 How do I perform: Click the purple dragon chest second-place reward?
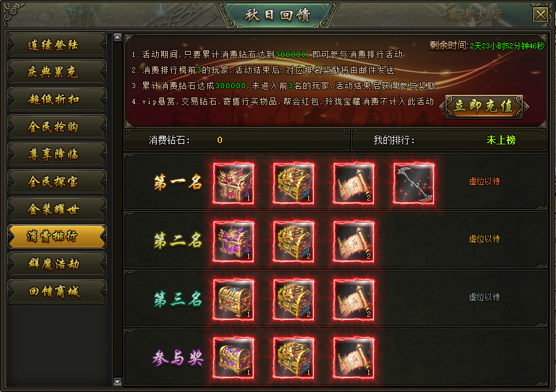pos(233,242)
